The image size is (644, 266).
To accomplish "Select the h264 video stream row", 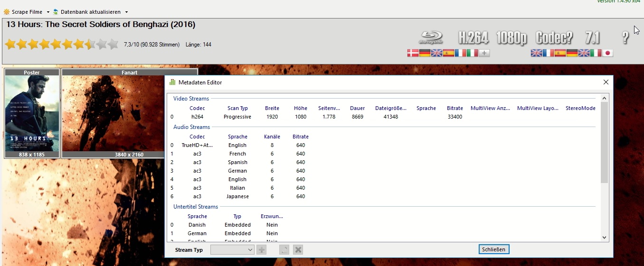I will [x=383, y=117].
